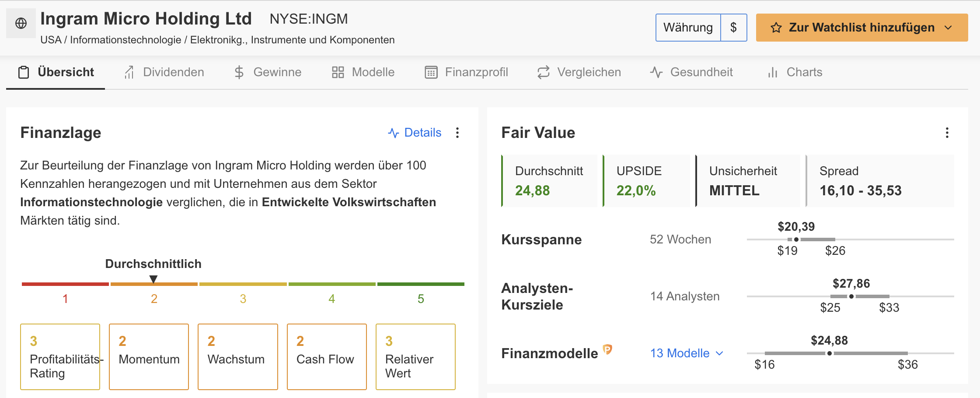Open the Gesundheit tab
The width and height of the screenshot is (980, 398).
(691, 72)
